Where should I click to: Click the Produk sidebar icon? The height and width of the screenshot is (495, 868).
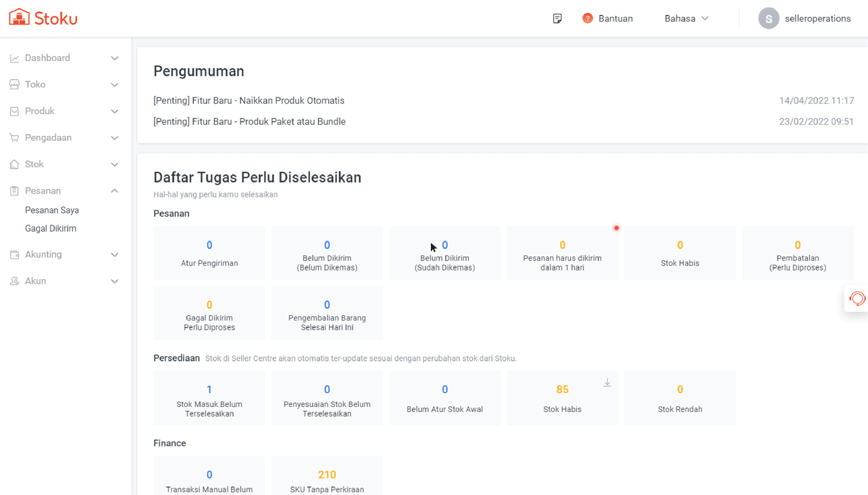click(x=14, y=111)
